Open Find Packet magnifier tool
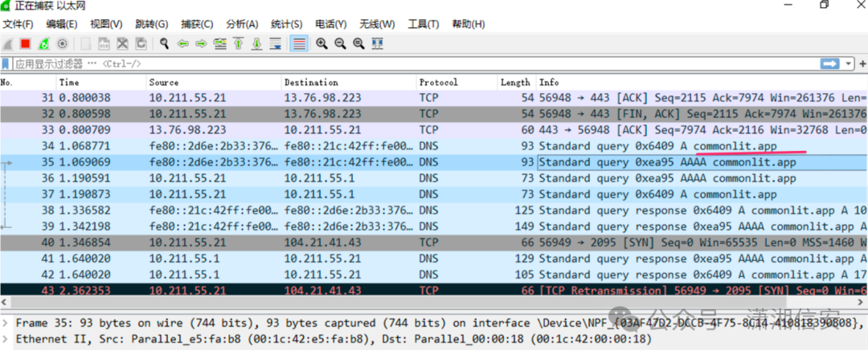Screen dimensions: 868x354 (x=165, y=43)
